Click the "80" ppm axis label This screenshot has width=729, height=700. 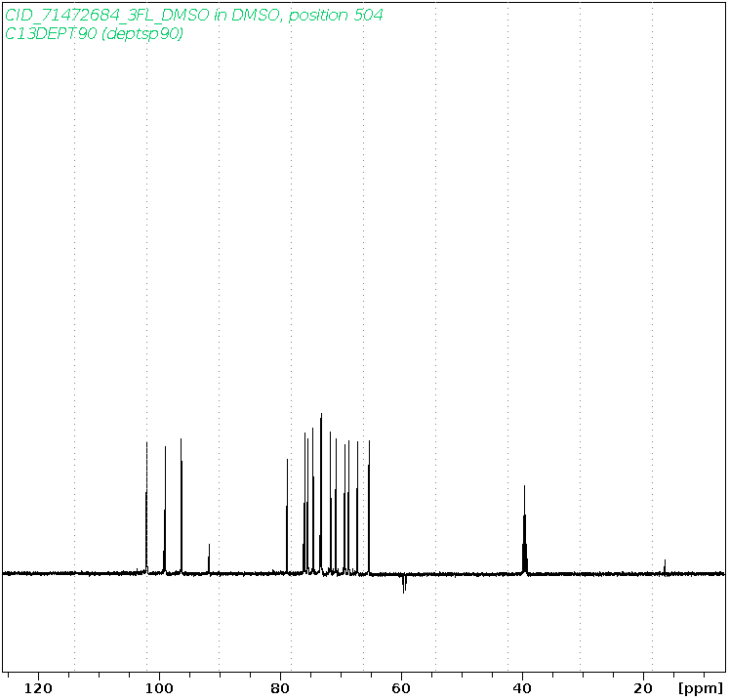(280, 688)
